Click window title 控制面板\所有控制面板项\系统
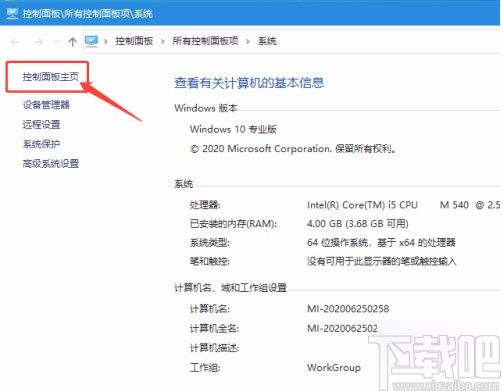Screen dimensions: 503x391 [x=87, y=14]
